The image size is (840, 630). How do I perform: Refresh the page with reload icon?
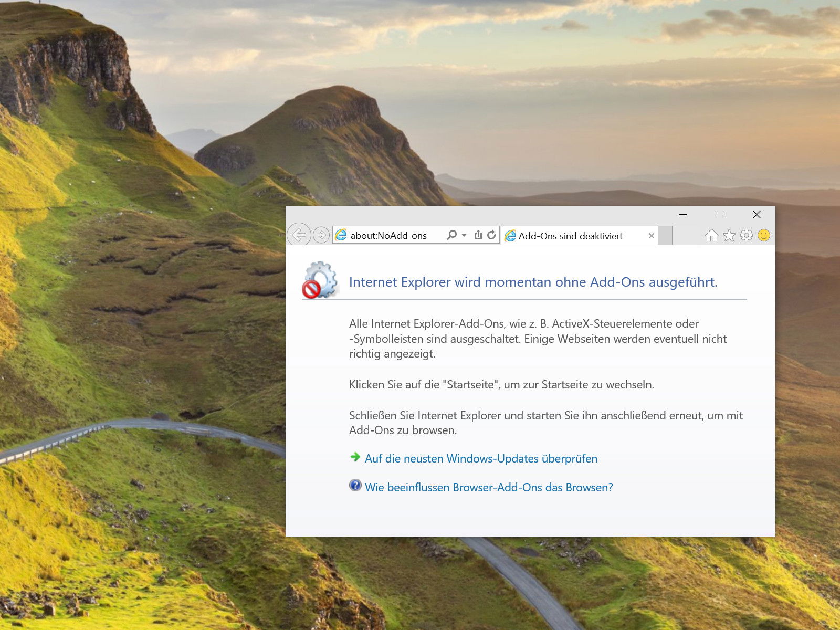pos(491,235)
